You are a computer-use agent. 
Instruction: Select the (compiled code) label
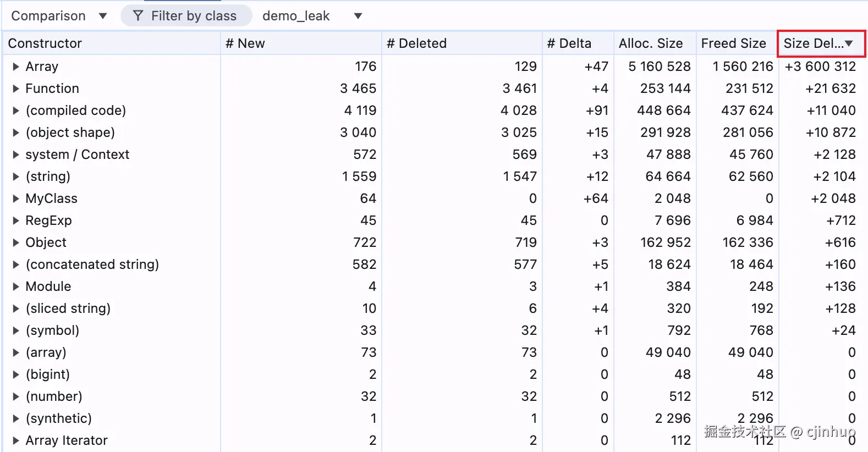(76, 111)
